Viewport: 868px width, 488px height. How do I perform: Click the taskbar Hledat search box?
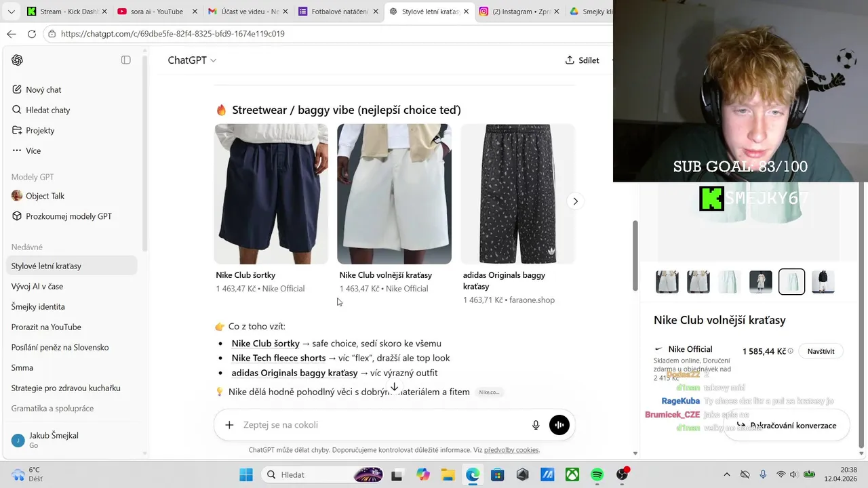coord(322,474)
